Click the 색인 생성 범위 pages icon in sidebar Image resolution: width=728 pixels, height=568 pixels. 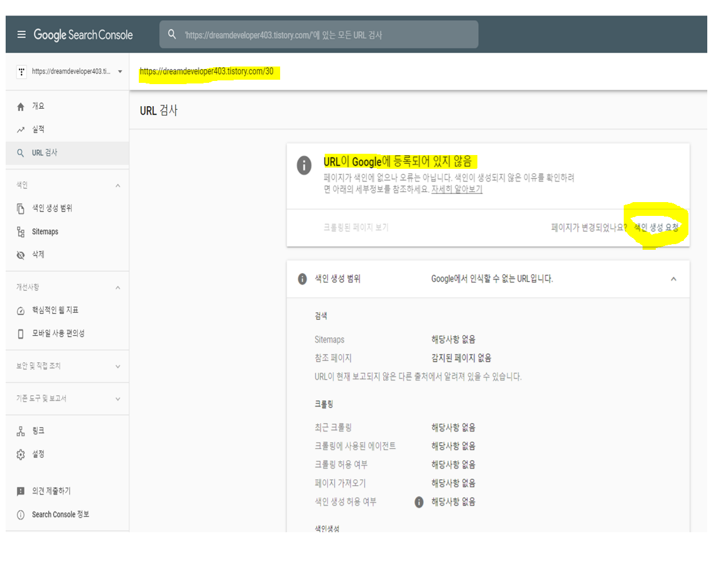pyautogui.click(x=21, y=208)
